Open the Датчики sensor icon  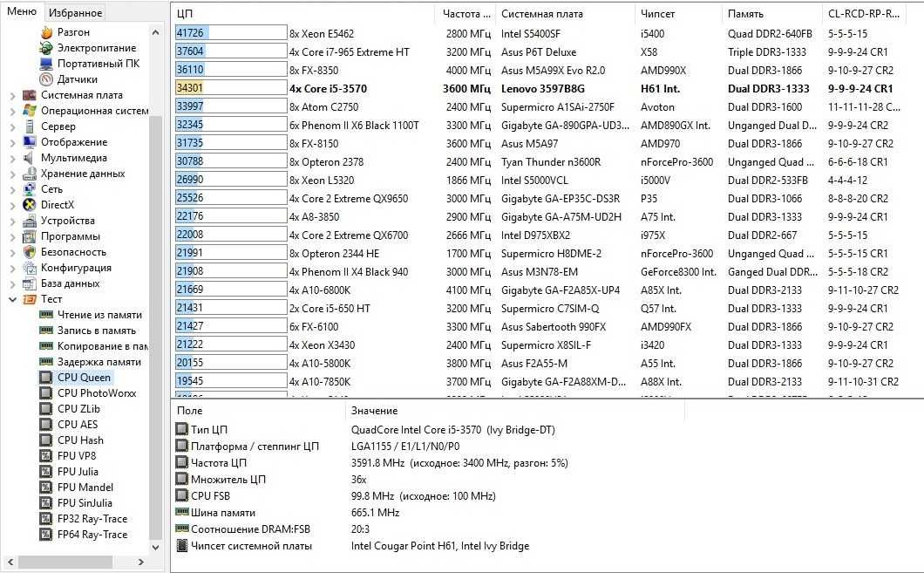pos(46,79)
